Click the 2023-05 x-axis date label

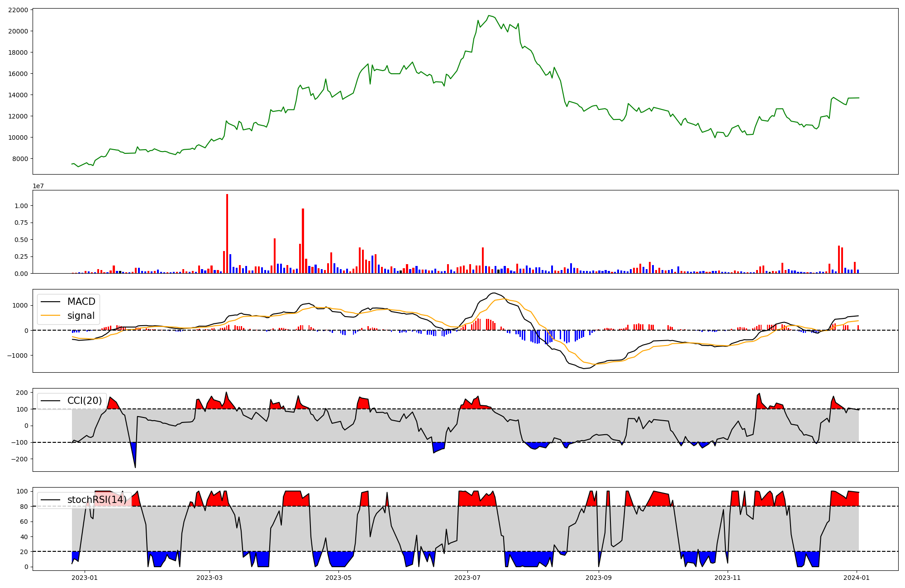pyautogui.click(x=338, y=578)
